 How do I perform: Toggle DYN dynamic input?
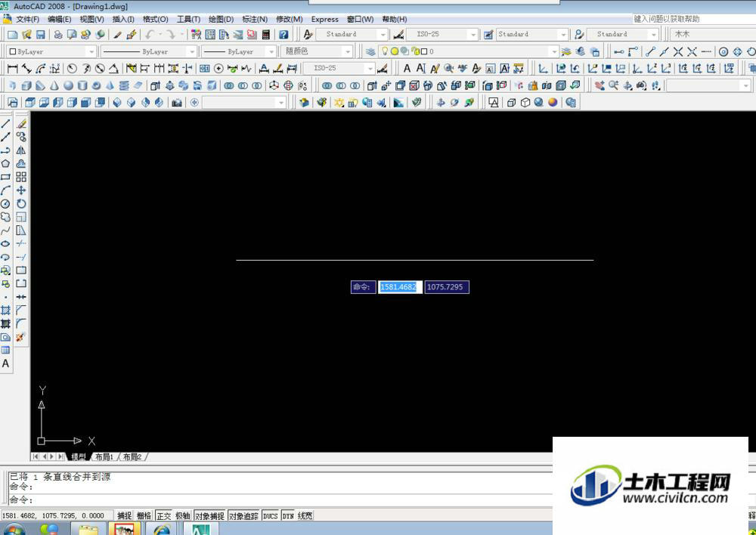pos(288,515)
